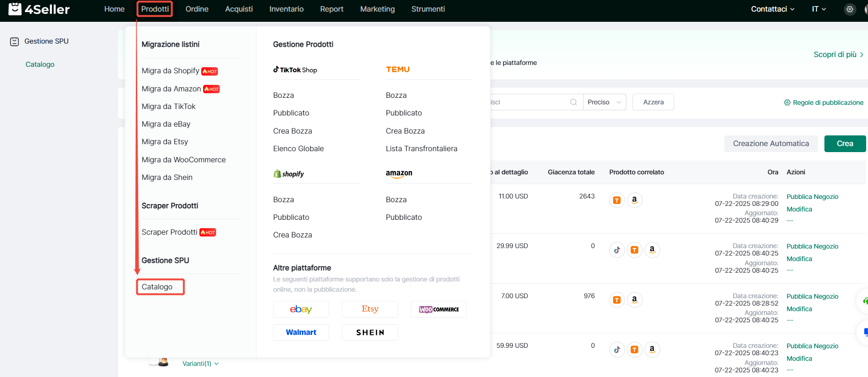Image resolution: width=868 pixels, height=377 pixels.
Task: Open the Preciso match-type dropdown
Action: [605, 102]
